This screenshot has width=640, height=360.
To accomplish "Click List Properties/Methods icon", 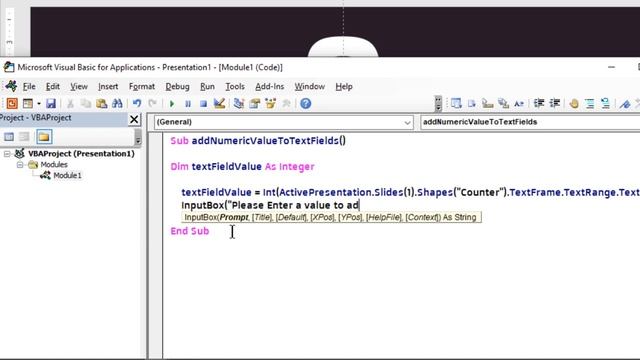I will pyautogui.click(x=456, y=104).
